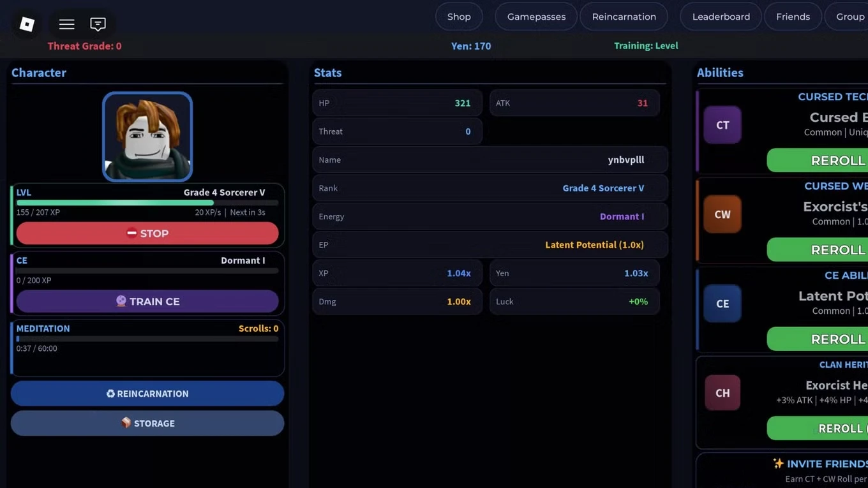This screenshot has width=868, height=488.
Task: Click the CT cursed technique badge
Action: coord(722,125)
